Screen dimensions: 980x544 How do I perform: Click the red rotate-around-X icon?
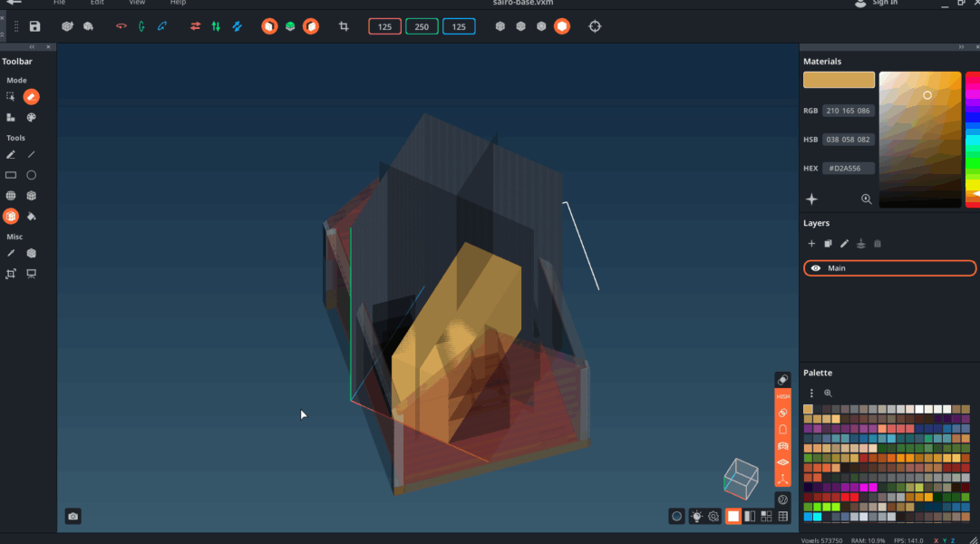(x=121, y=26)
